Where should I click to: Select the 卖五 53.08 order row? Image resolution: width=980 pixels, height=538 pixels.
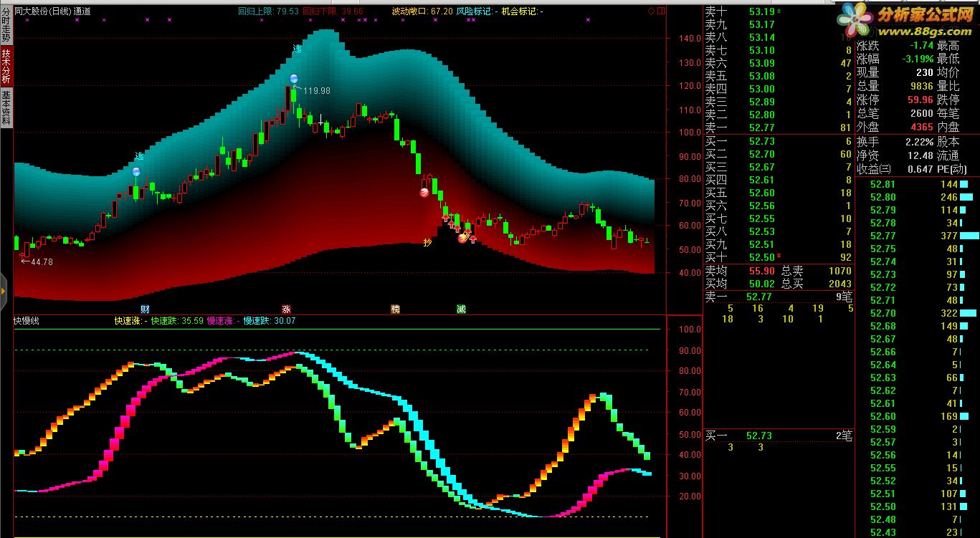click(779, 76)
